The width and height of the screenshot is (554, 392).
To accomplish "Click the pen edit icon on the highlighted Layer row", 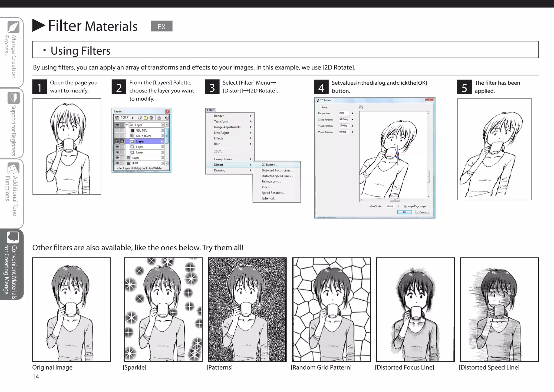I will pyautogui.click(x=122, y=141).
